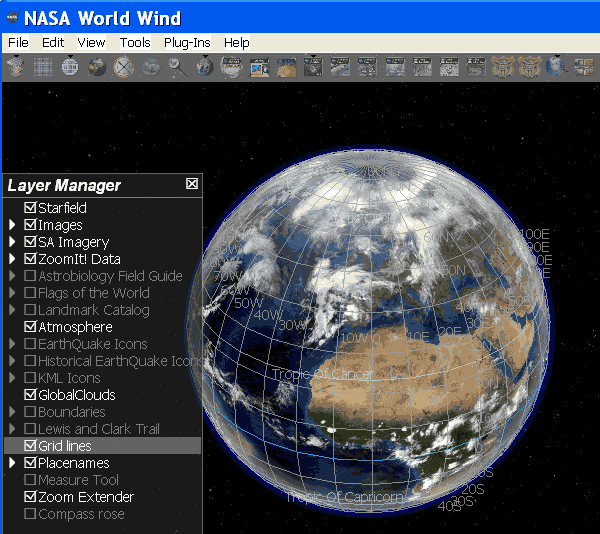Image resolution: width=600 pixels, height=534 pixels.
Task: Click the NASA-labeled white polar globe toolbar icon
Action: coord(232,67)
